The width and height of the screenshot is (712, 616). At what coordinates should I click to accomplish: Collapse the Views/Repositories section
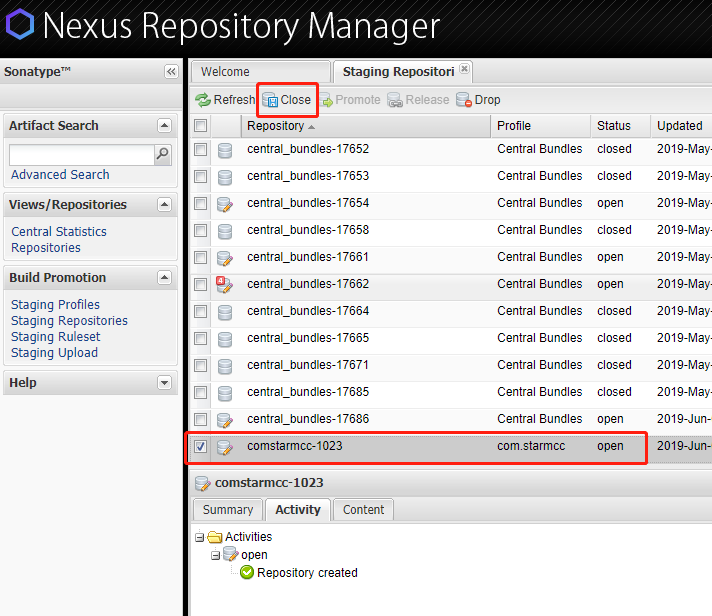point(164,204)
